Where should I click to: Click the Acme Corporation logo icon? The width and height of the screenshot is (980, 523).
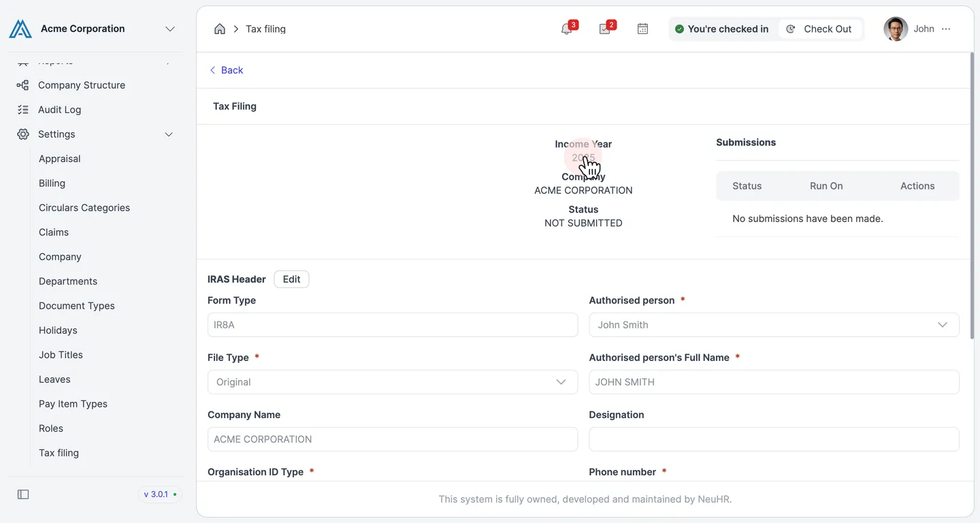coord(20,29)
